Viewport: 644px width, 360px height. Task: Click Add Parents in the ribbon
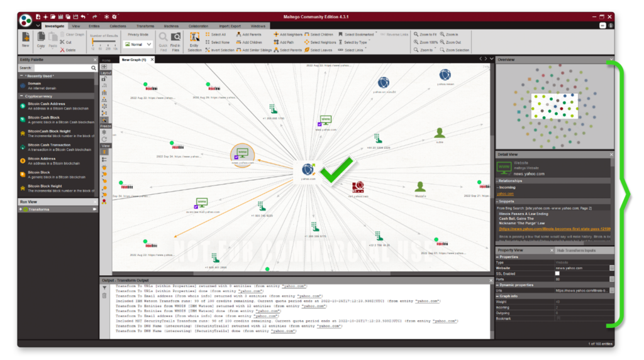tap(248, 35)
